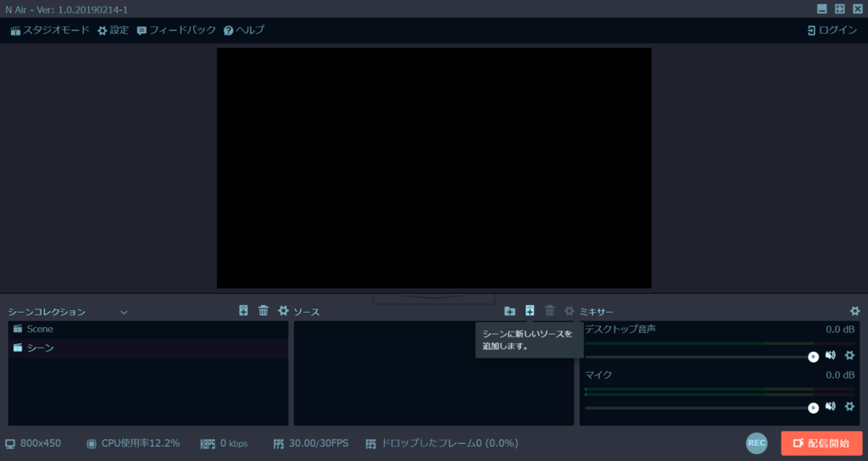Close the N Air window
This screenshot has height=461, width=868.
[x=858, y=8]
